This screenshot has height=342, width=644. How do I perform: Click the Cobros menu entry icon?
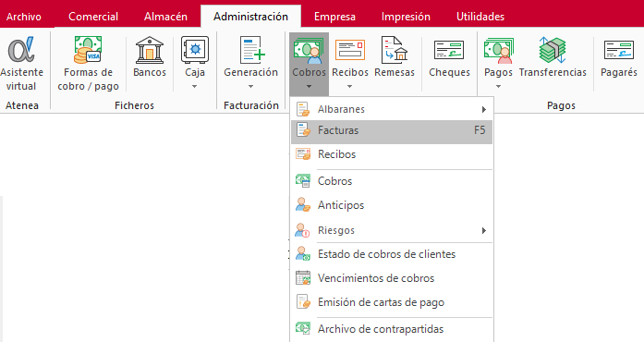pyautogui.click(x=303, y=181)
